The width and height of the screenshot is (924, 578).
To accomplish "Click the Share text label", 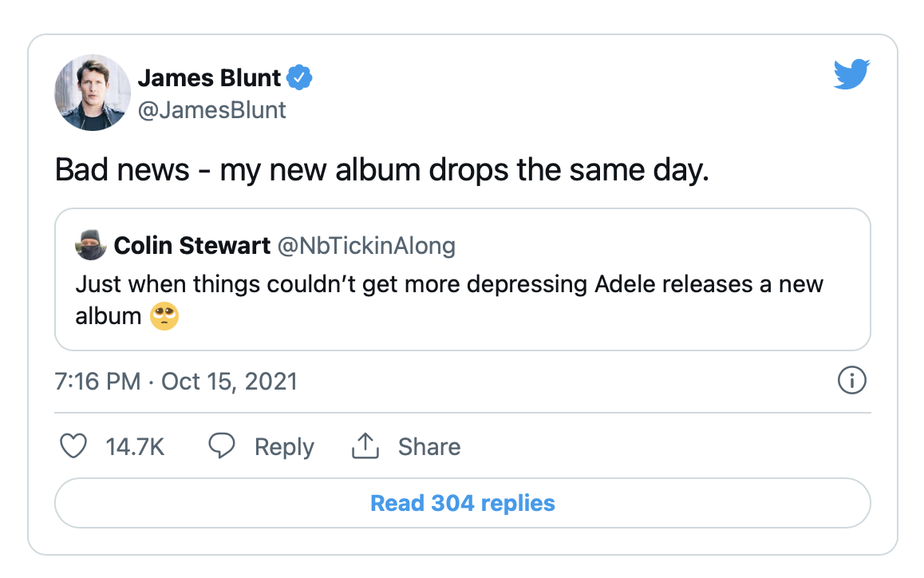I will point(429,447).
